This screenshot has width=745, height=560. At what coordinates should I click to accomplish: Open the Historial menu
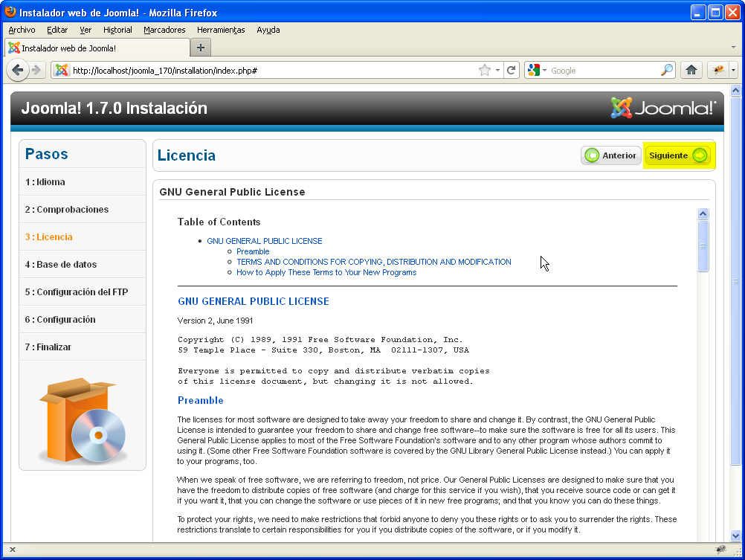click(x=117, y=30)
